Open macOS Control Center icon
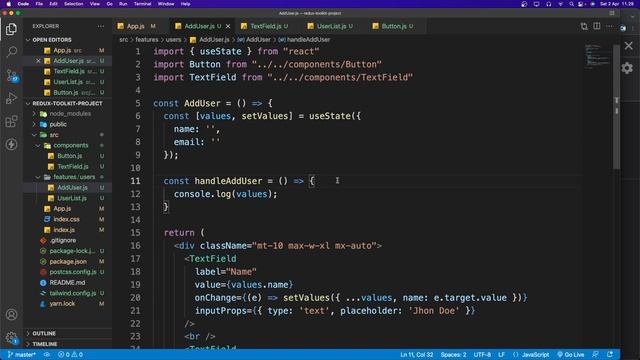 pos(581,4)
